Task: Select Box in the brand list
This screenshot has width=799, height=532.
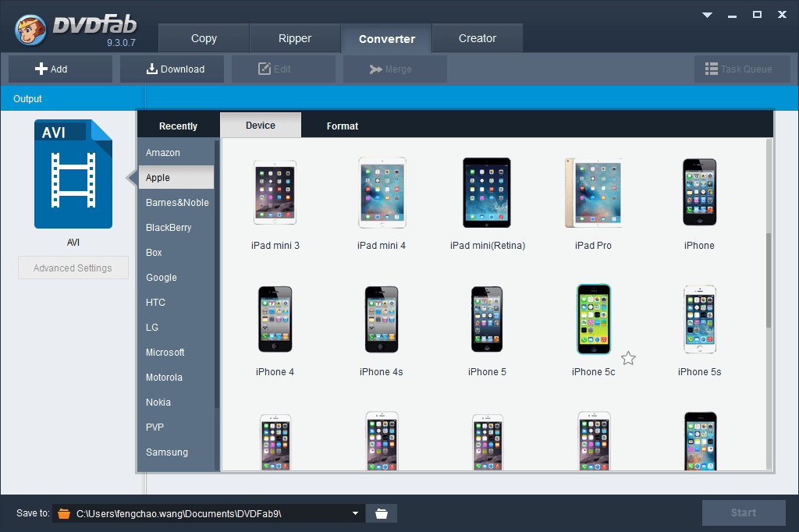Action: (x=176, y=252)
